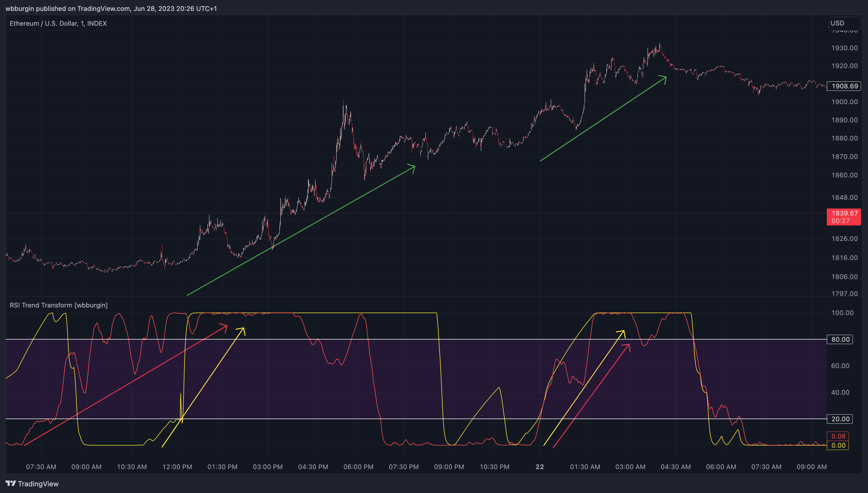
Task: Open the USD currency selector
Action: point(844,23)
